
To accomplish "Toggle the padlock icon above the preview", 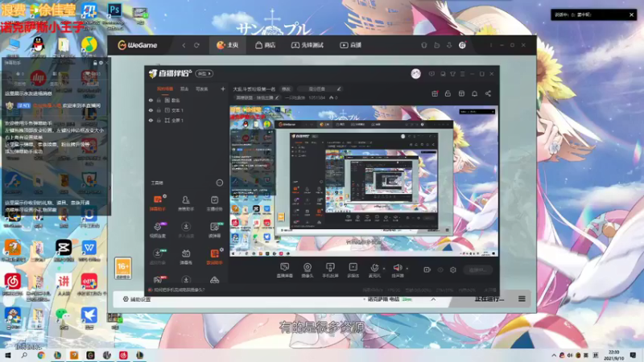I will click(x=448, y=93).
